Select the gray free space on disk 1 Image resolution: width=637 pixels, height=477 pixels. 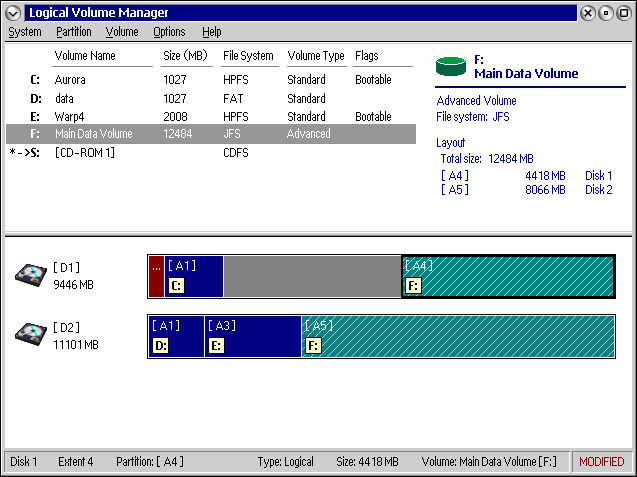tap(312, 276)
